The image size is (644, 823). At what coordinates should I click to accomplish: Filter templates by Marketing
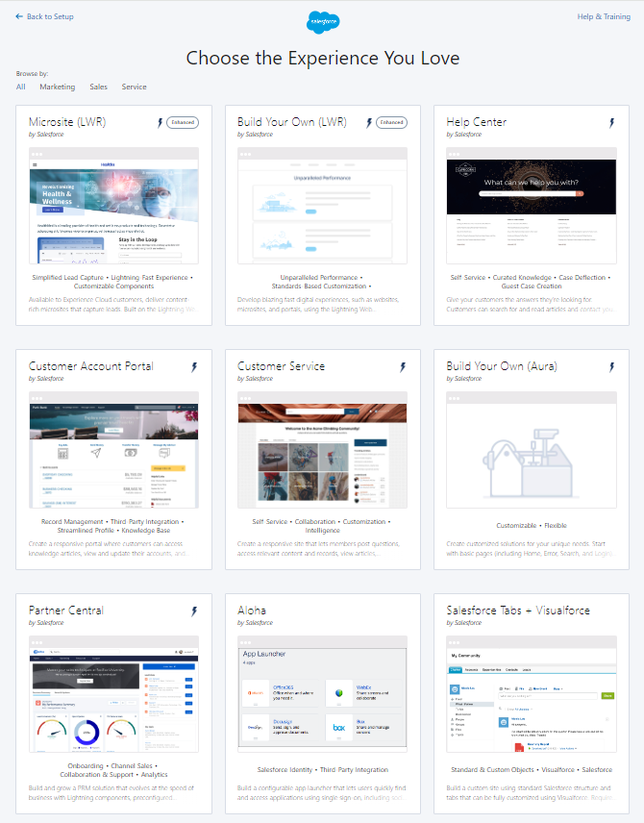(x=58, y=87)
